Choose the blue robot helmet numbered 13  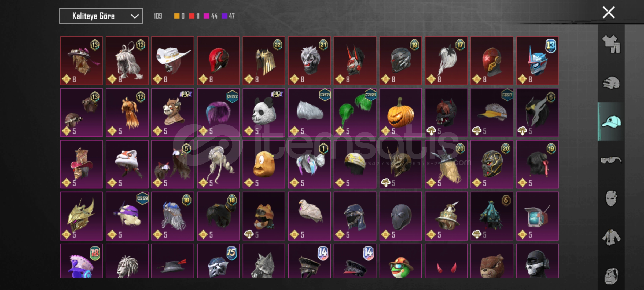537,61
